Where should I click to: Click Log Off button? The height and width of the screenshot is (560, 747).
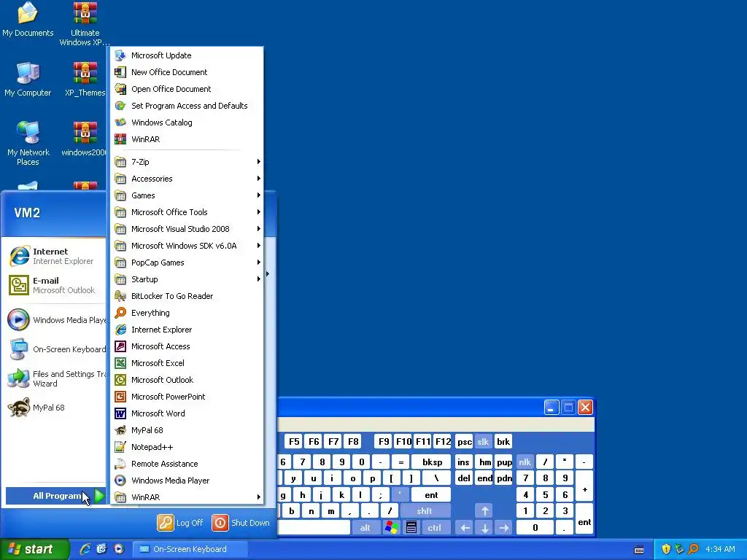coord(180,523)
